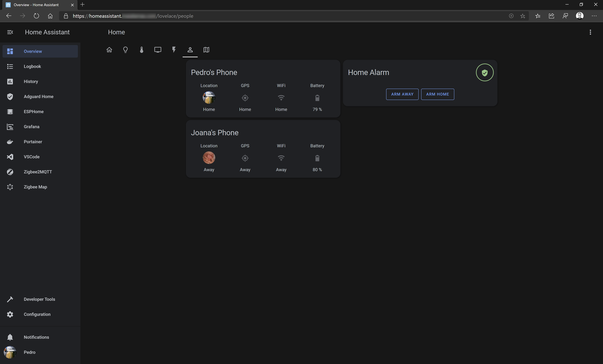Open the Logbook in sidebar
The height and width of the screenshot is (364, 603).
(32, 67)
